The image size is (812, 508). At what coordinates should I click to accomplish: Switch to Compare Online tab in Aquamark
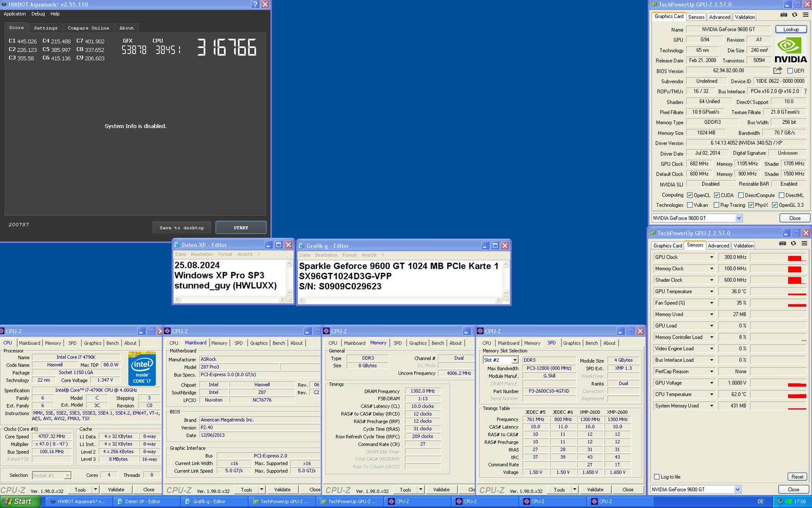pos(88,28)
